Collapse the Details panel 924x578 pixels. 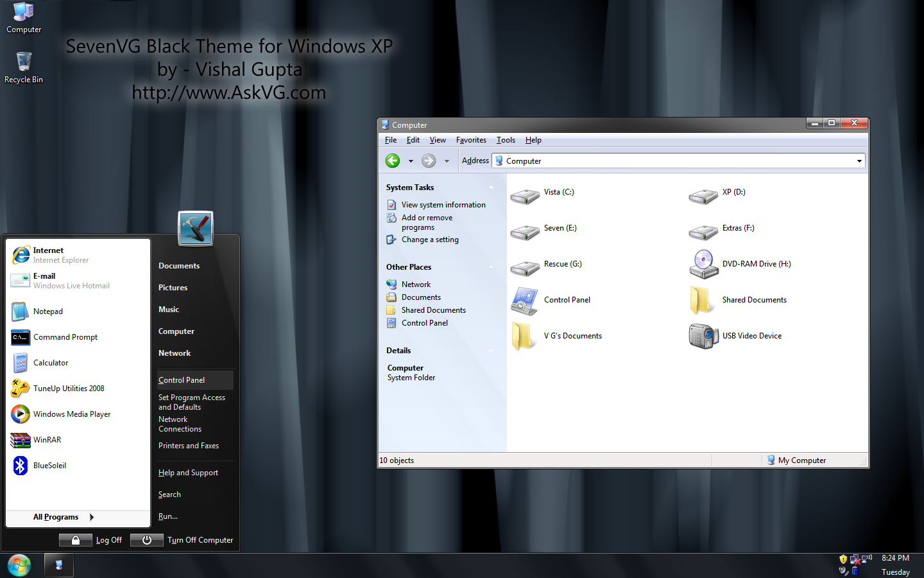click(492, 351)
